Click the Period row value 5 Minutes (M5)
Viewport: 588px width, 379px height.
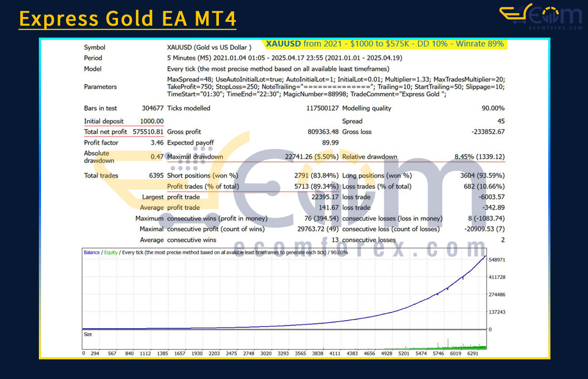(x=285, y=58)
